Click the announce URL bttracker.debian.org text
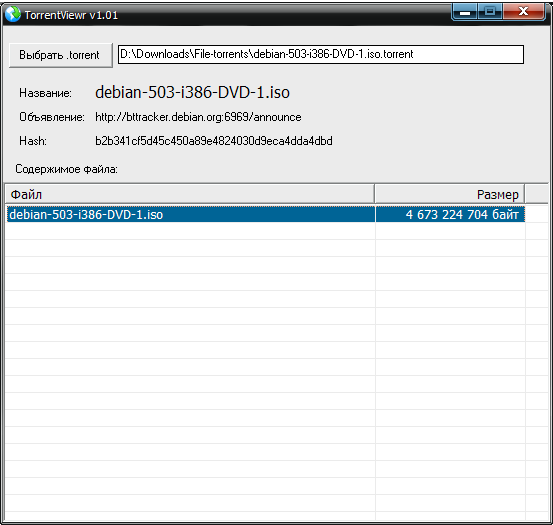Image resolution: width=553 pixels, height=525 pixels. coord(198,117)
